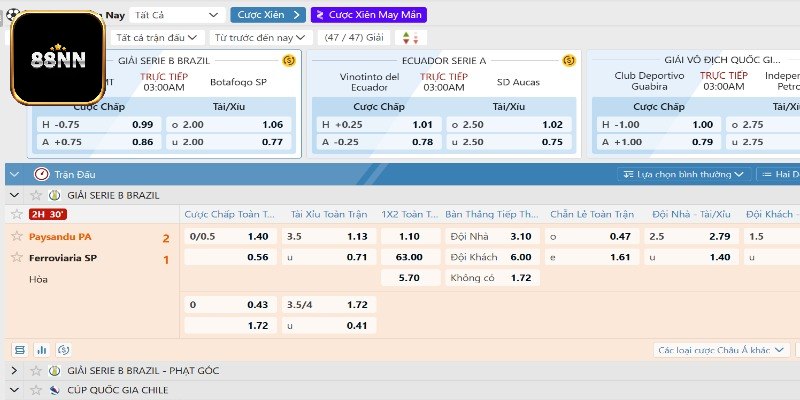
Task: Open the statistics bar chart icon
Action: (x=42, y=350)
